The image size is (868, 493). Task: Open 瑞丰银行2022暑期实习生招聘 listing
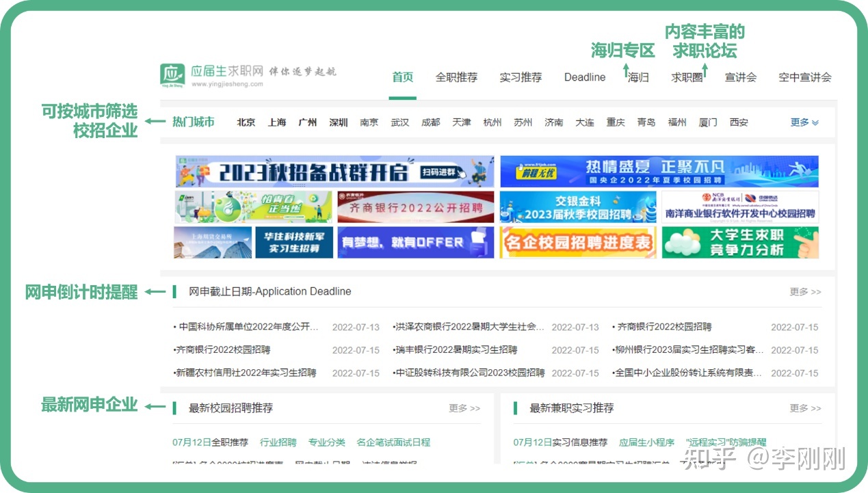(455, 349)
